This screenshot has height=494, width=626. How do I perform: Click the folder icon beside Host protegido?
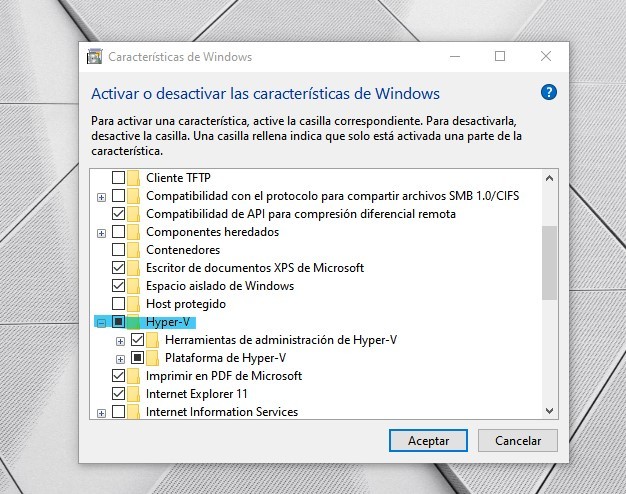point(134,304)
